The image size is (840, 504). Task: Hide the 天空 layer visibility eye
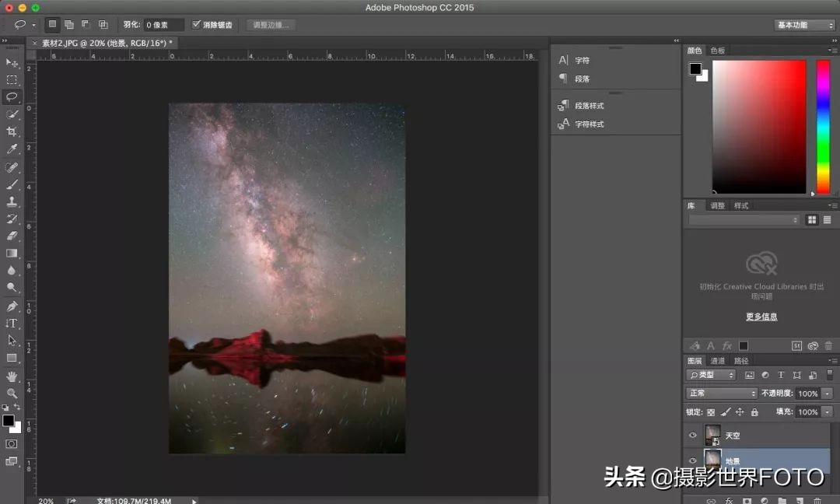click(694, 435)
